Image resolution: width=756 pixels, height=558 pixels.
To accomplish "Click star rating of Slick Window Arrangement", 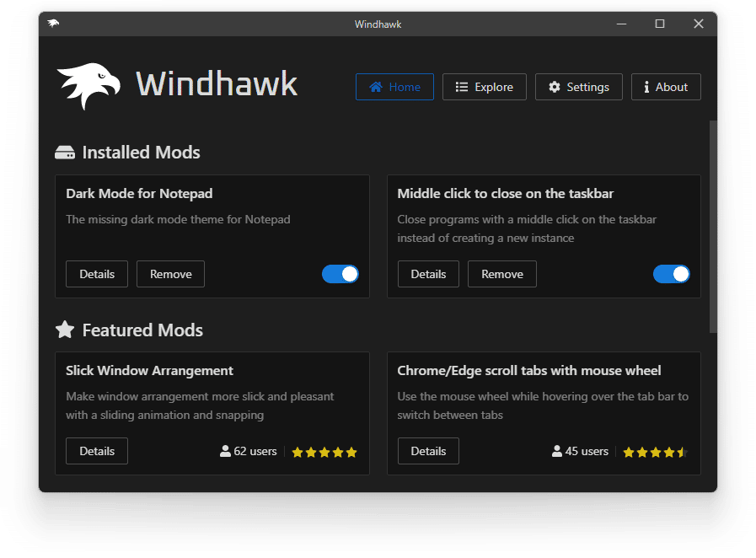I will point(324,453).
